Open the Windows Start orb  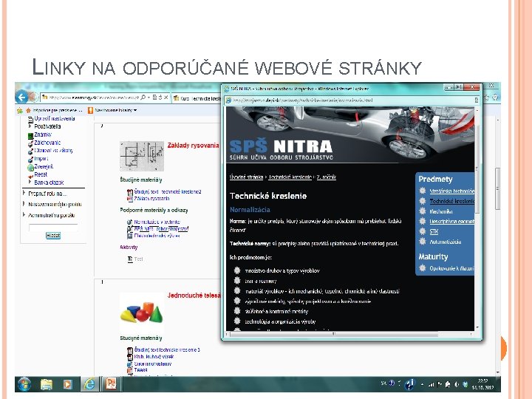pyautogui.click(x=24, y=384)
